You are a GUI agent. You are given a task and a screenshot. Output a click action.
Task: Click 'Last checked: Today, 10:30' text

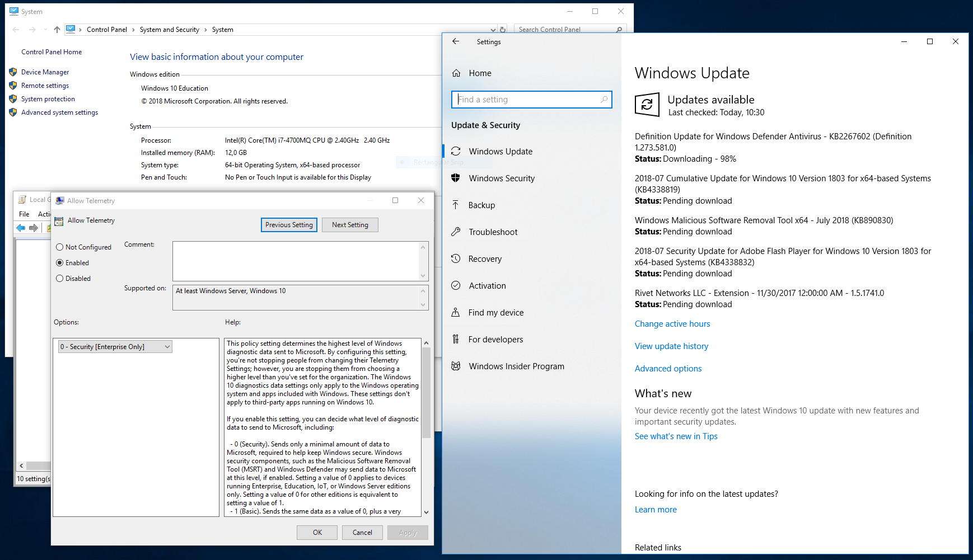click(716, 112)
